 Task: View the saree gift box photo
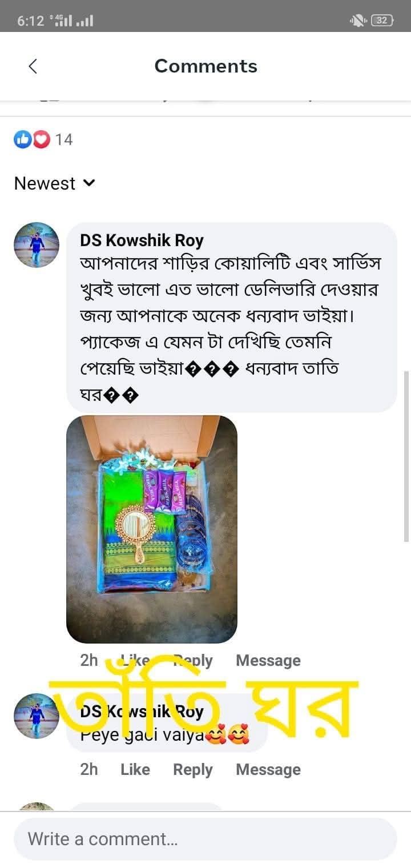[x=152, y=529]
